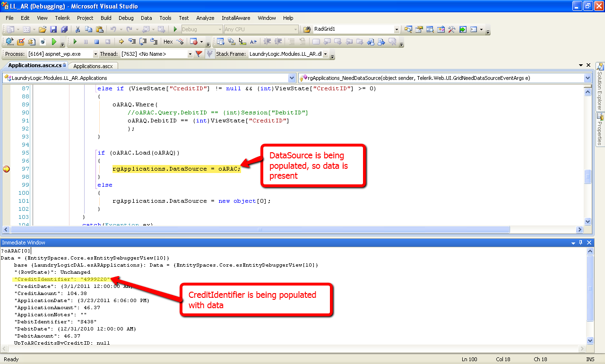
Task: Open the Solution Configurations Debug dropdown
Action: click(x=220, y=29)
